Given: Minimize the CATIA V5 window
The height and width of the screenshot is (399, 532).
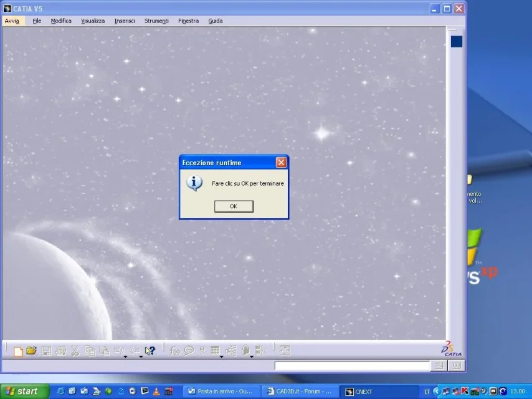Looking at the screenshot, I should coord(434,9).
